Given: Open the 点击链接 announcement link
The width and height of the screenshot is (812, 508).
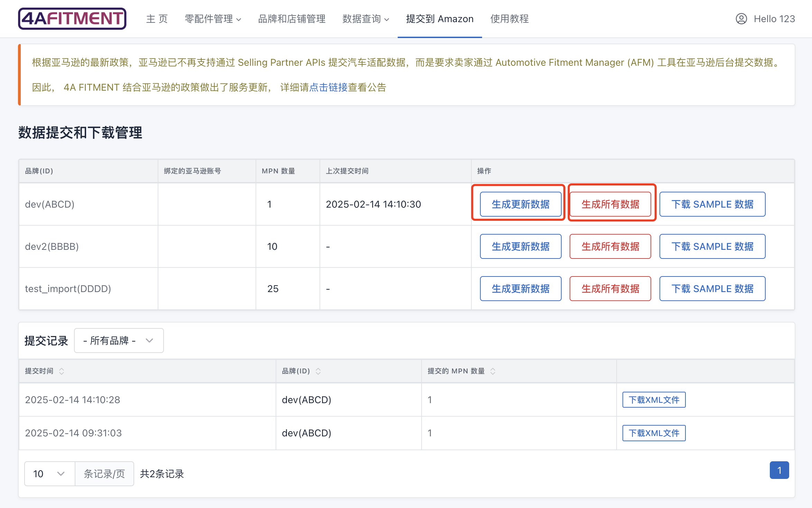Looking at the screenshot, I should [328, 87].
